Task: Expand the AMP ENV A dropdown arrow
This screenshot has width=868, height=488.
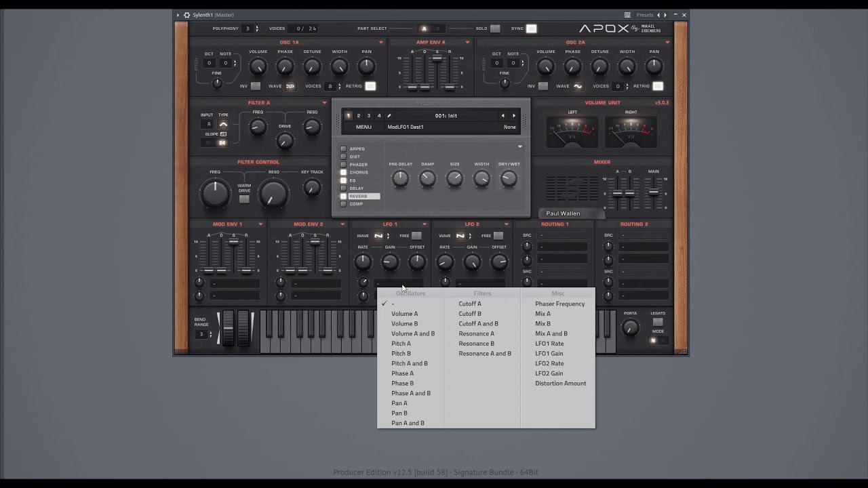Action: click(x=467, y=43)
